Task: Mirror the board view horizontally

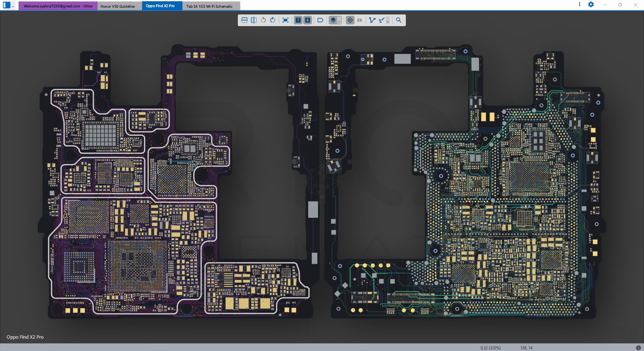Action: tap(254, 20)
